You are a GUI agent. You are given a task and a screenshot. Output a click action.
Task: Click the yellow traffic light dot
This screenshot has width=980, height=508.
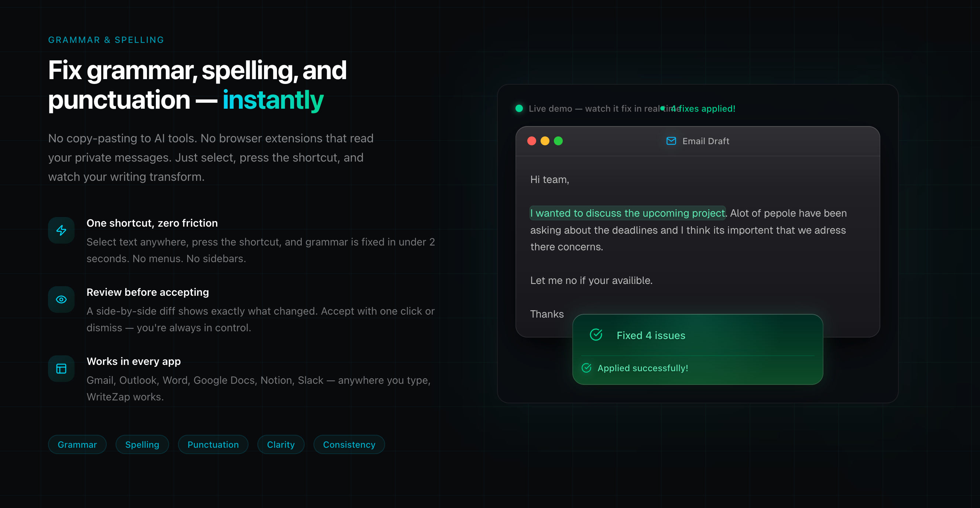pyautogui.click(x=545, y=141)
